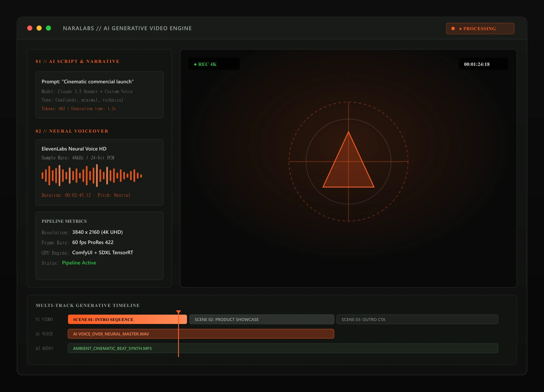Select the AMBIENT_CINEMATIC_BEAT_SYNTH.MP3 clip
Screen dimensions: 544x392
coord(283,348)
